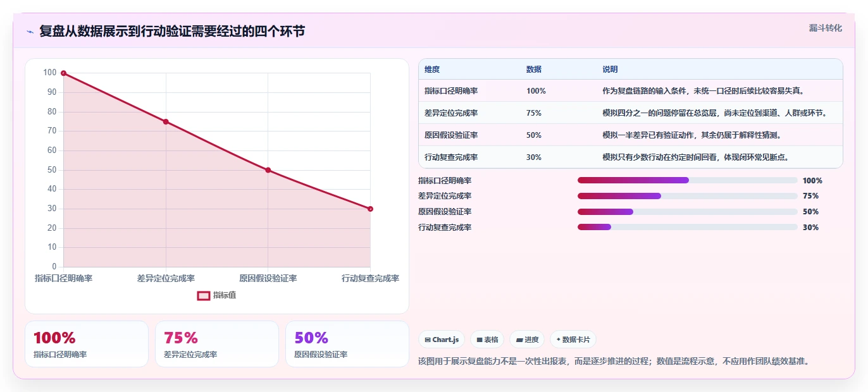Image resolution: width=868 pixels, height=392 pixels.
Task: Click the 行动复查完成率 progress bar
Action: point(687,227)
